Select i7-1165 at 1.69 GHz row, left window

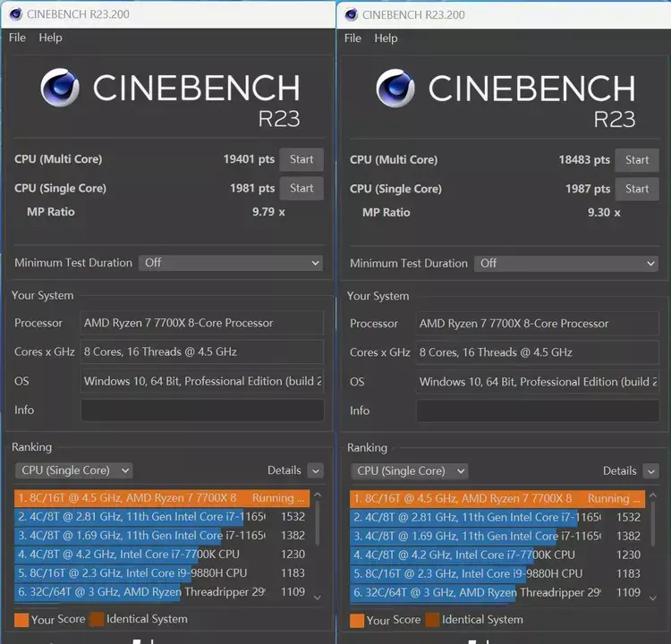pyautogui.click(x=162, y=536)
